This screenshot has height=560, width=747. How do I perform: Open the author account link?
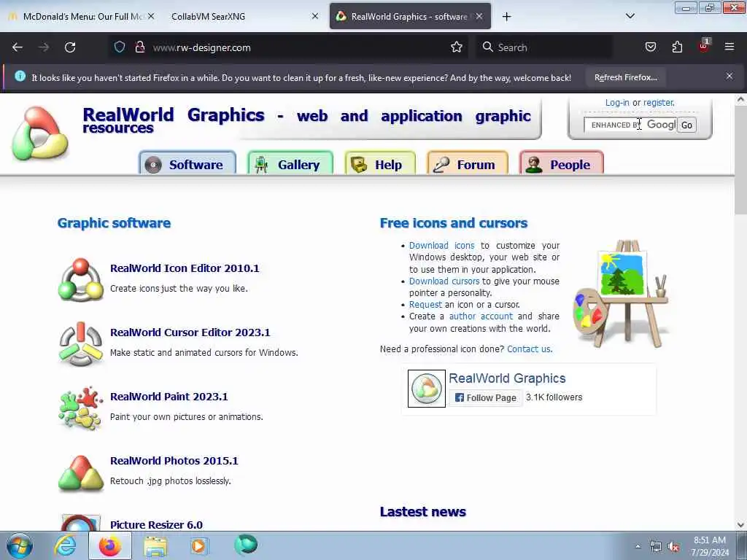tap(481, 316)
